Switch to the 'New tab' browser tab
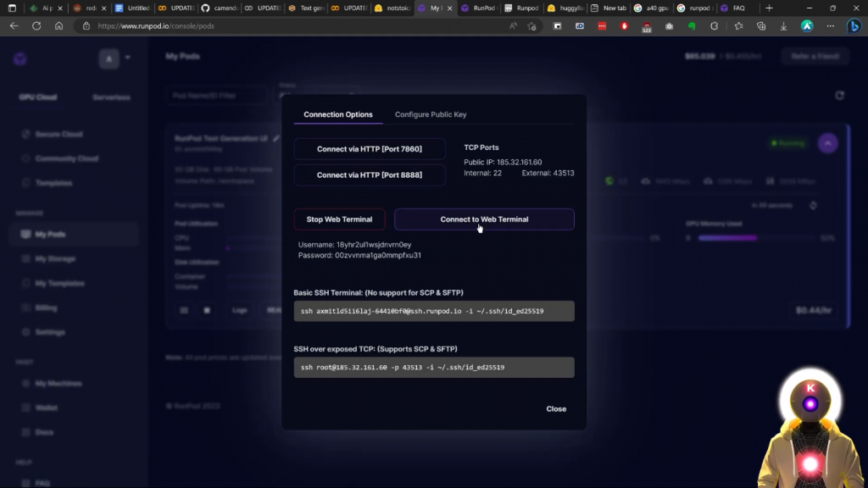This screenshot has width=868, height=488. 609,8
